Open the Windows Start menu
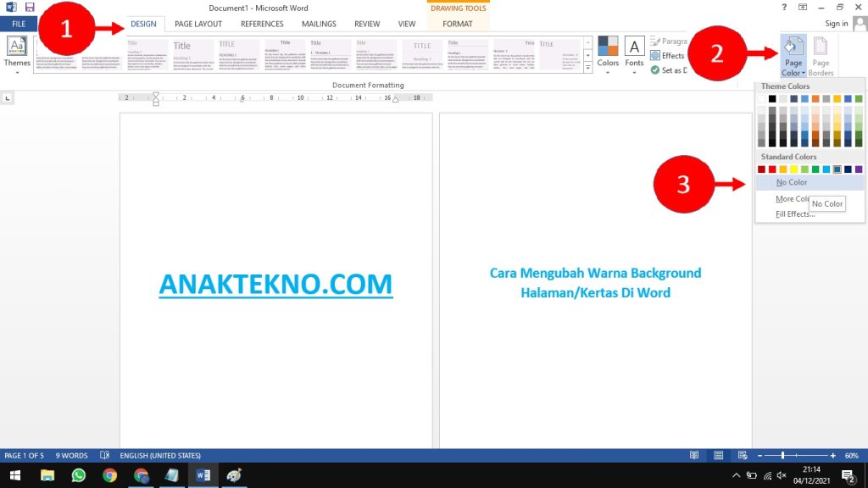868x488 pixels. click(15, 475)
